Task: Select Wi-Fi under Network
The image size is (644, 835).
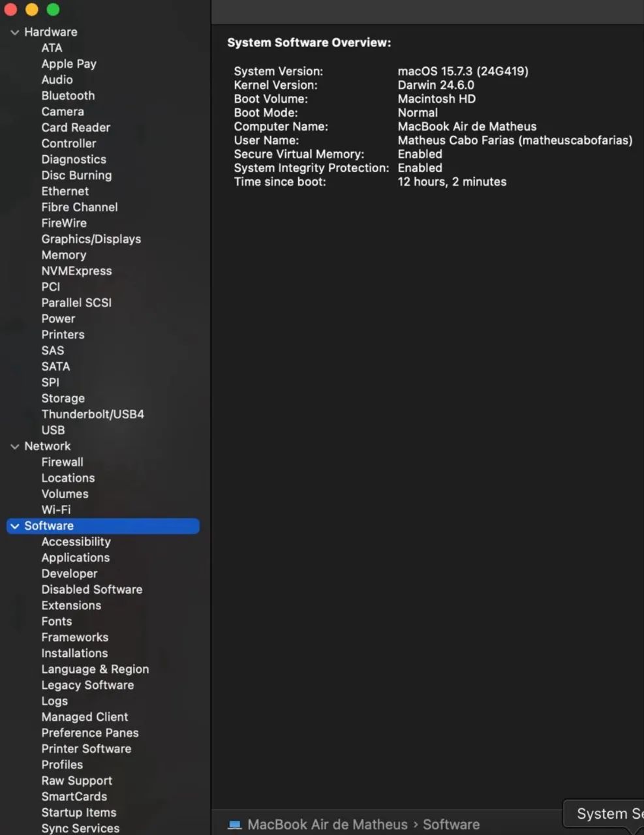Action: pos(56,510)
